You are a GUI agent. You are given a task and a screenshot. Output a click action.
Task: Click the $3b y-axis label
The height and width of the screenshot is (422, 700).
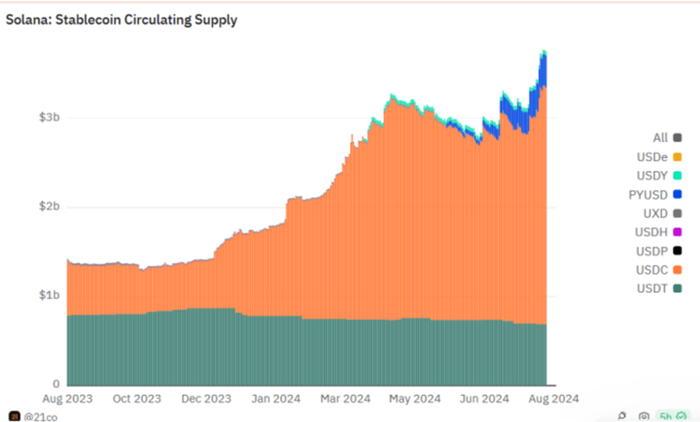pyautogui.click(x=49, y=117)
